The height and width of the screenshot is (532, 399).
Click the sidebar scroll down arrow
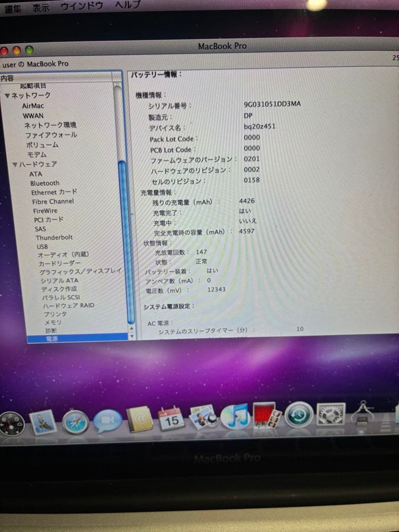[x=133, y=336]
